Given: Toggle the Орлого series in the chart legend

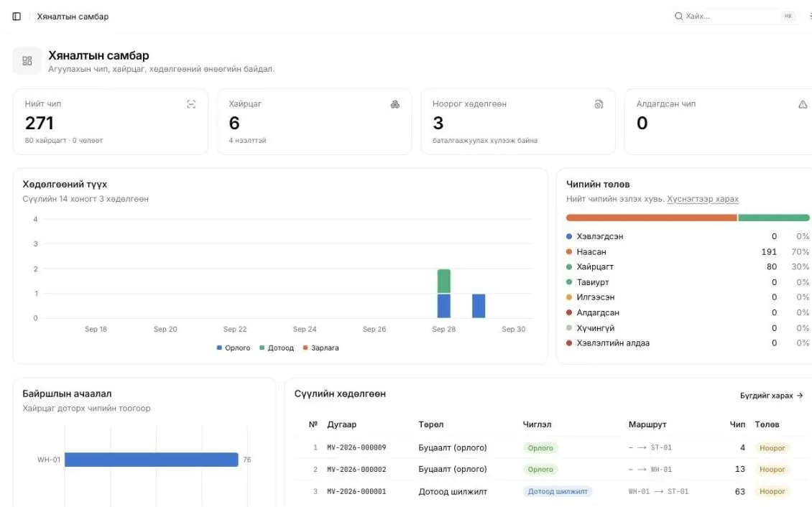Looking at the screenshot, I should tap(233, 348).
